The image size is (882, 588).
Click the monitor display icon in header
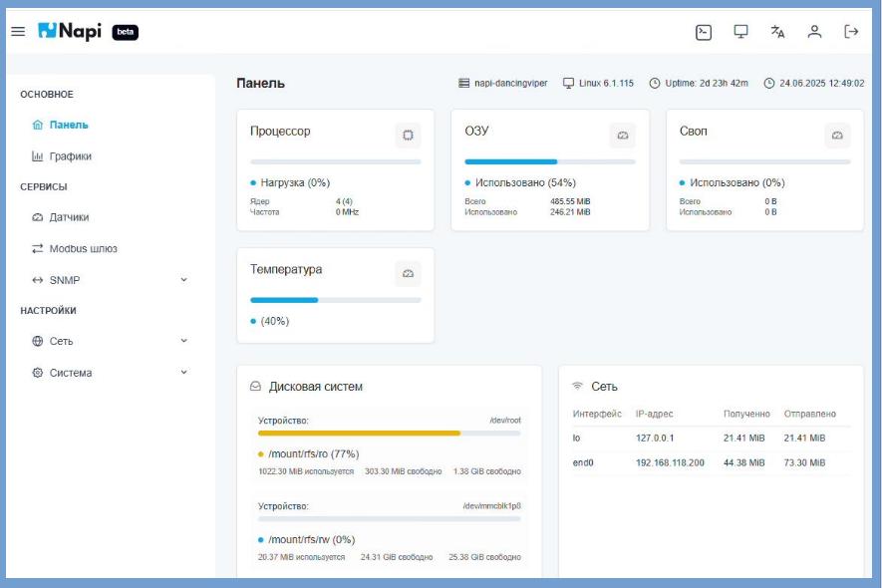740,32
